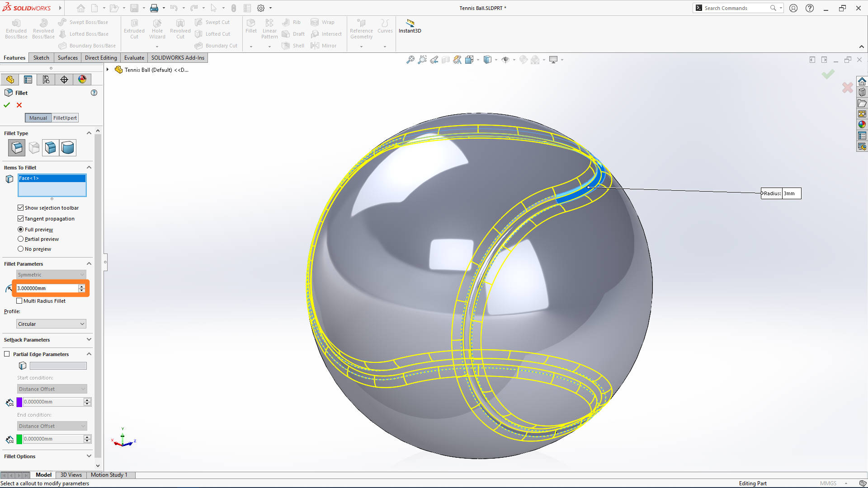
Task: Collapse the Items To Fillet section
Action: (89, 167)
